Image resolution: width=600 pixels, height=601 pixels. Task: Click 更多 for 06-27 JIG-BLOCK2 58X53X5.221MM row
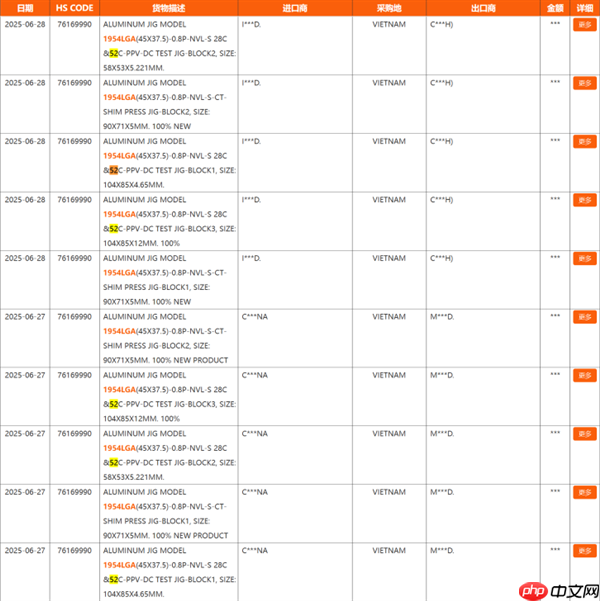pos(584,434)
